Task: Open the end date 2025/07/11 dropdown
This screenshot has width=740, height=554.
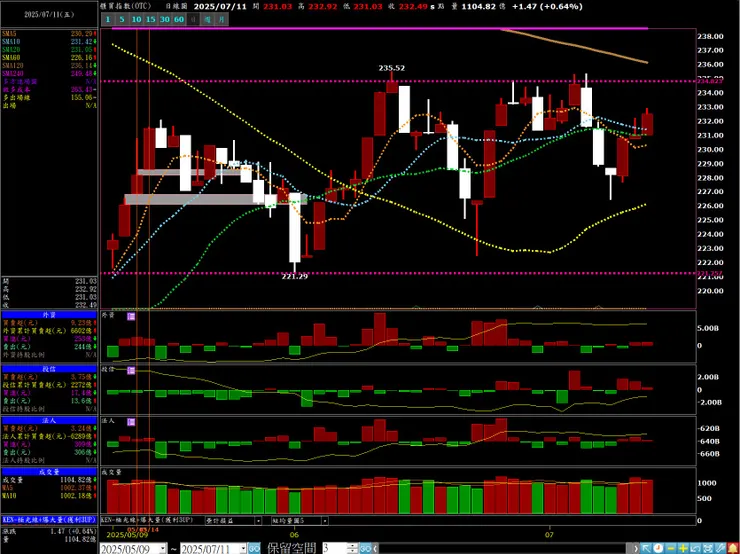Action: pyautogui.click(x=243, y=549)
